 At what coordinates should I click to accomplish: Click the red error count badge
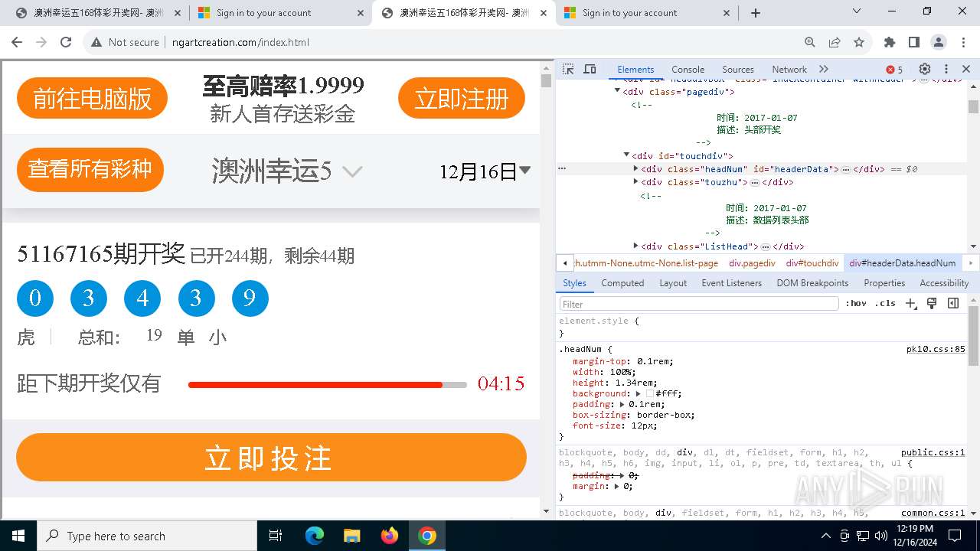pyautogui.click(x=894, y=70)
